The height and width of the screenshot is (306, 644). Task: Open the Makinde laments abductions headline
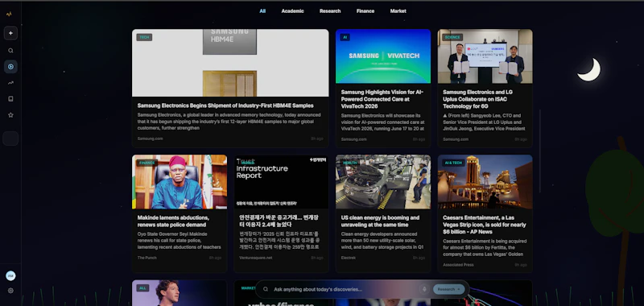pyautogui.click(x=173, y=221)
